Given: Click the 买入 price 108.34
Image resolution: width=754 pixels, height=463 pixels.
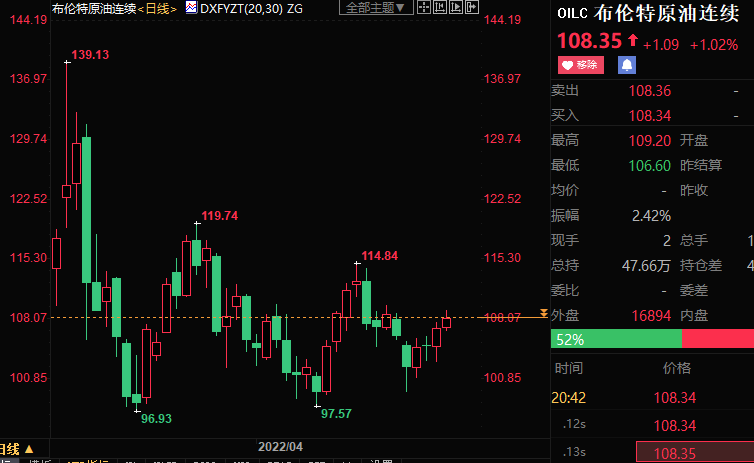Looking at the screenshot, I should point(650,115).
